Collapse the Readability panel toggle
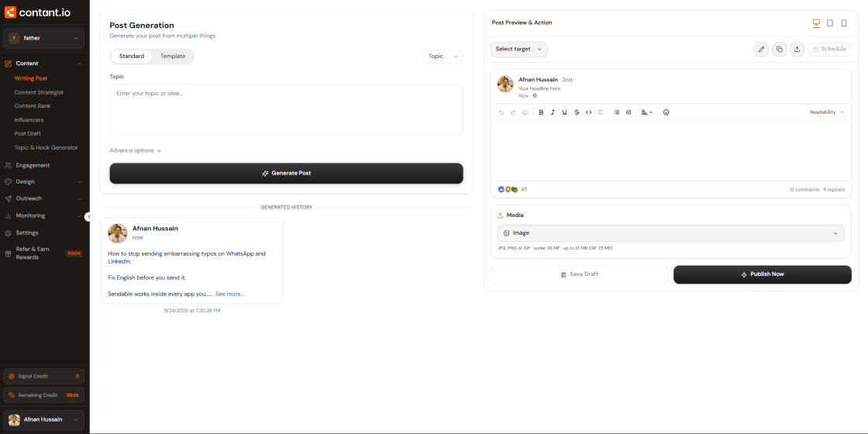 click(842, 112)
